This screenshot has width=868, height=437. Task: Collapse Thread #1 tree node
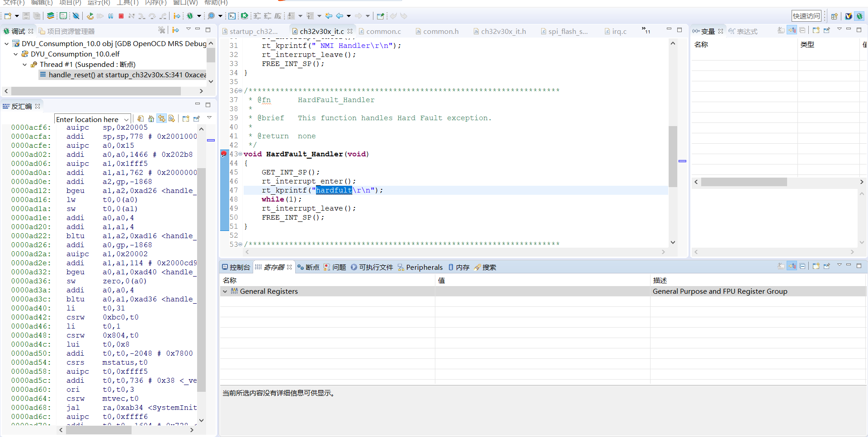coord(25,65)
